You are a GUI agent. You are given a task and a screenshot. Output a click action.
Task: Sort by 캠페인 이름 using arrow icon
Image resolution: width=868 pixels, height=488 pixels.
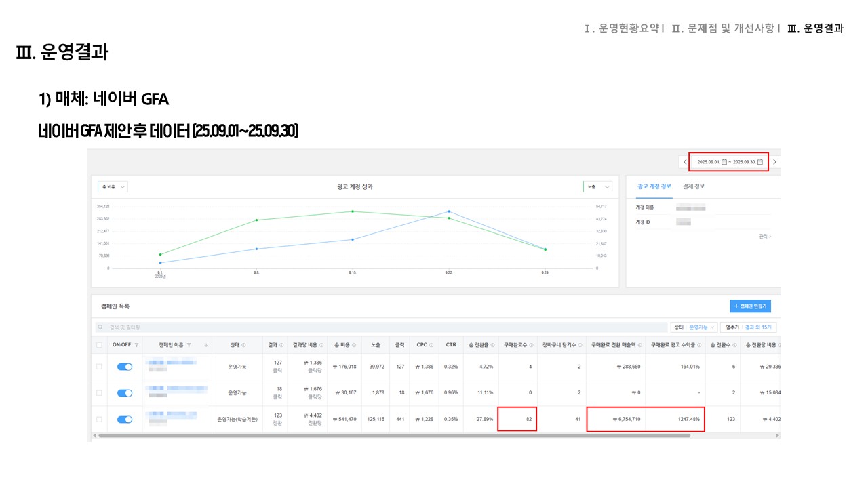(x=206, y=345)
